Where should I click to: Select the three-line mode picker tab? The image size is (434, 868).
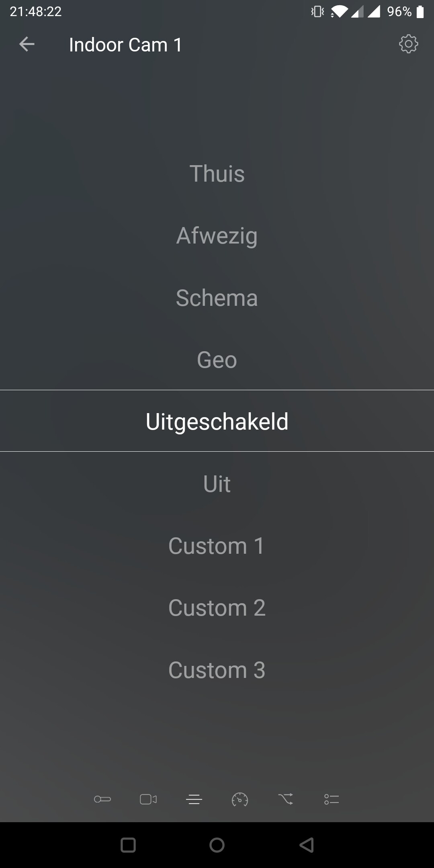pos(194,800)
